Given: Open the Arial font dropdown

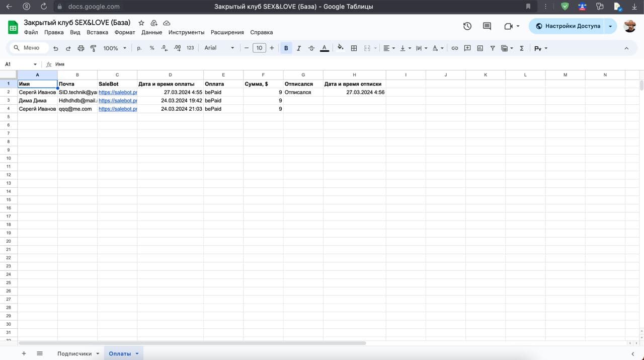Looking at the screenshot, I should coord(219,48).
